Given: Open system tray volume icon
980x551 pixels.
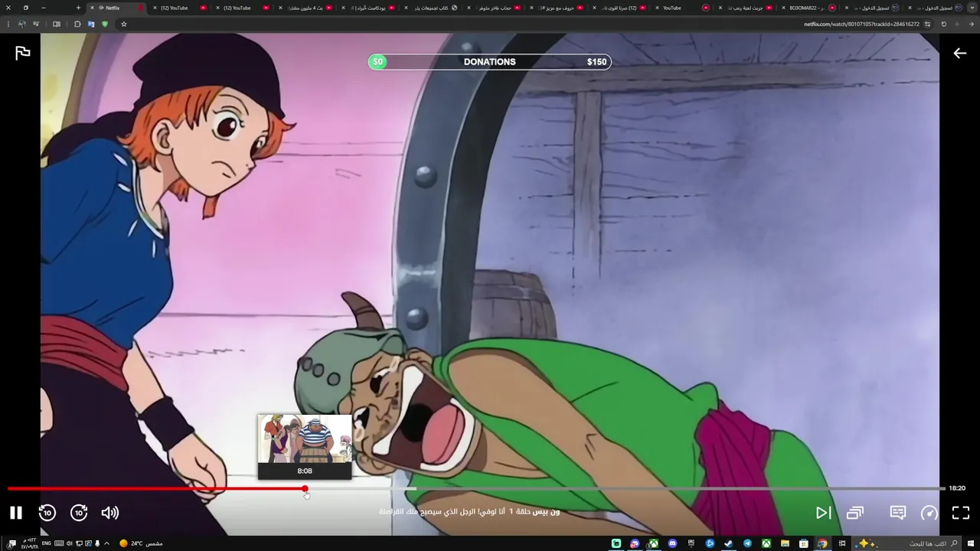Looking at the screenshot, I should point(69,543).
